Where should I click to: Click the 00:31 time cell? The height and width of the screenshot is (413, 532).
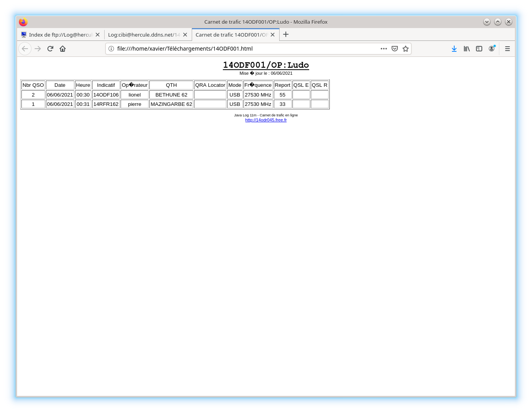pyautogui.click(x=83, y=104)
